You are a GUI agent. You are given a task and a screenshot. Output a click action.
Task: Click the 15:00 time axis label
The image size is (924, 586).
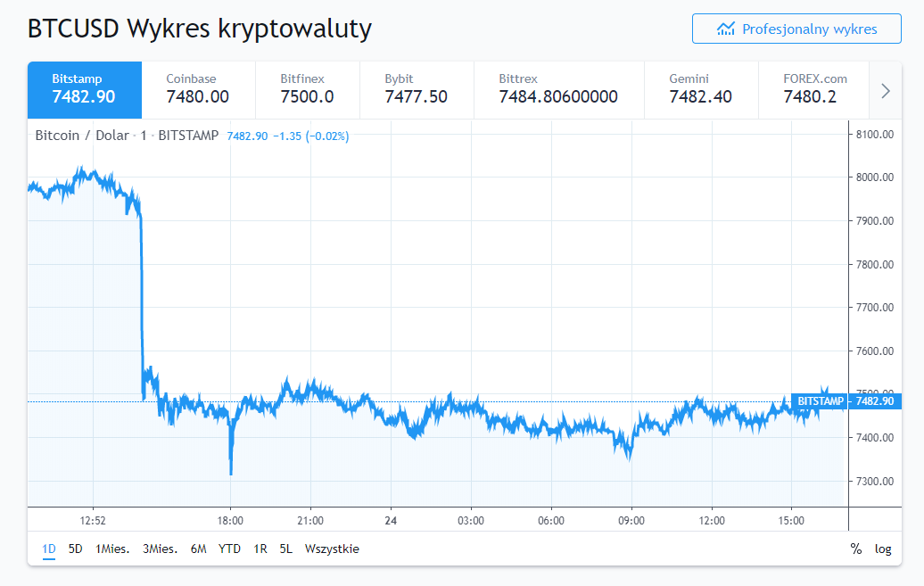point(791,521)
